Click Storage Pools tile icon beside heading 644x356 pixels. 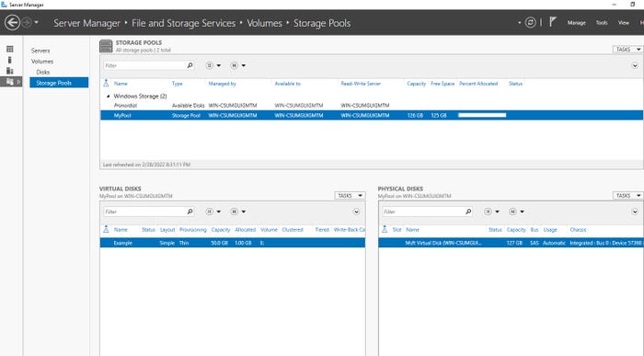pyautogui.click(x=106, y=46)
